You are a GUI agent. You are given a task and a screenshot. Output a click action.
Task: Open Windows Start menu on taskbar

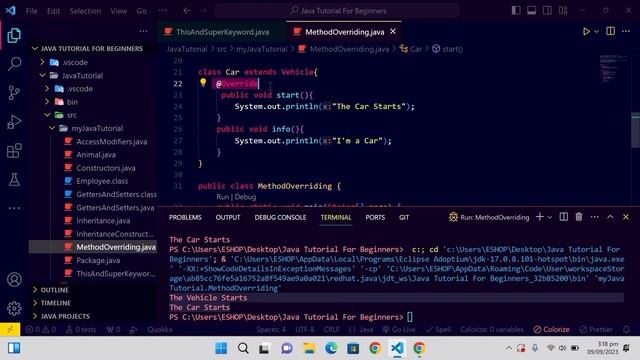pos(221,348)
